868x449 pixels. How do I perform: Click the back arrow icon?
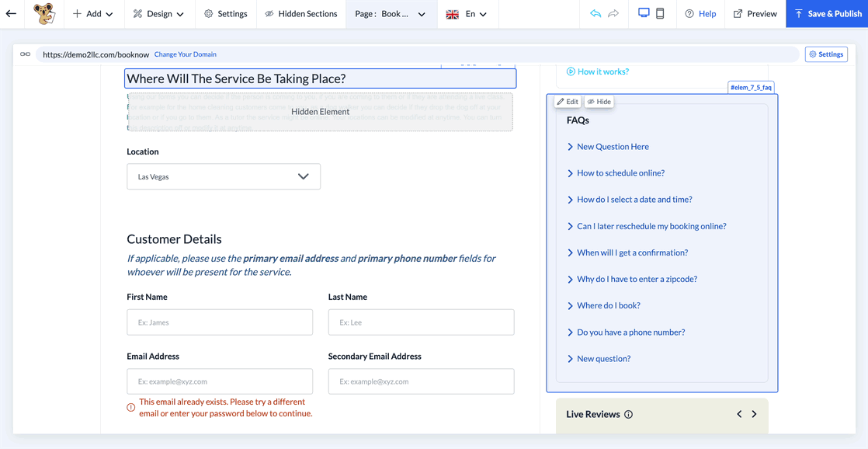coord(11,14)
